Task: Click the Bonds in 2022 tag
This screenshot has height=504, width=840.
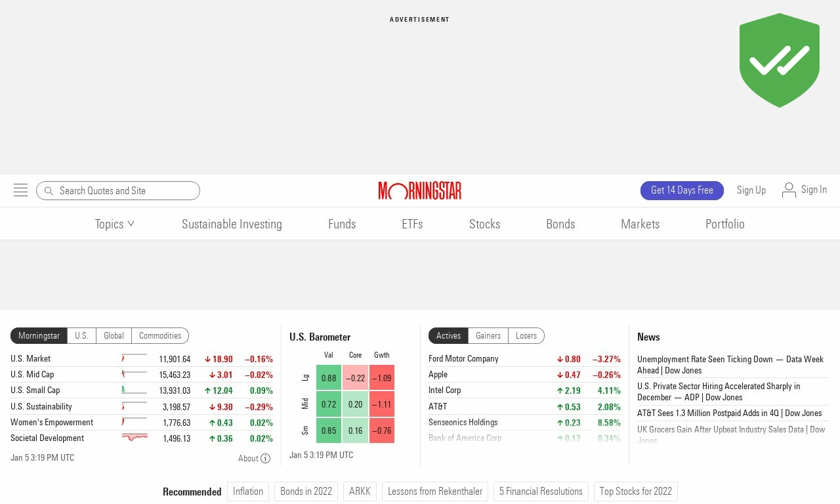Action: click(x=306, y=492)
